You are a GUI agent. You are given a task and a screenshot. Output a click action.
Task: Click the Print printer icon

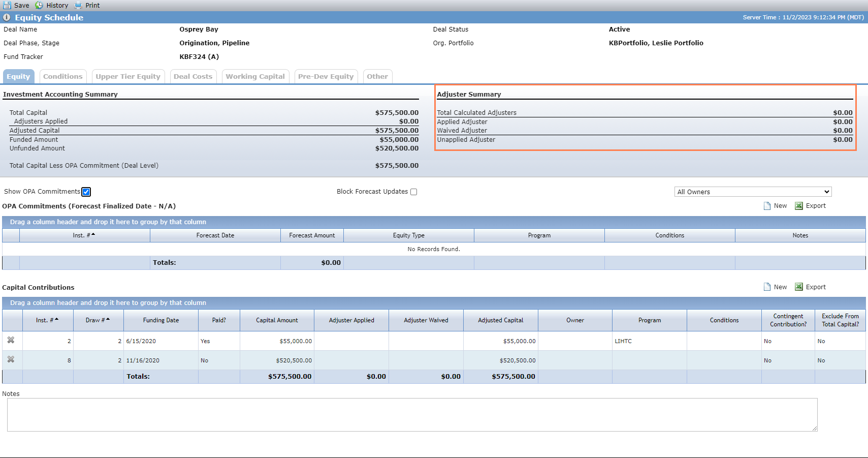click(x=78, y=5)
